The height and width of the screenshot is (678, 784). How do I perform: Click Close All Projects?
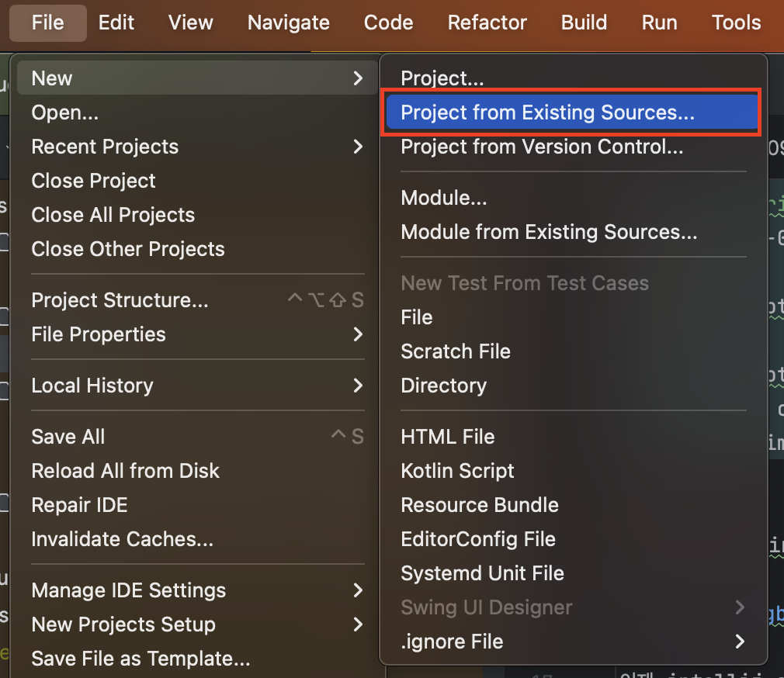113,215
